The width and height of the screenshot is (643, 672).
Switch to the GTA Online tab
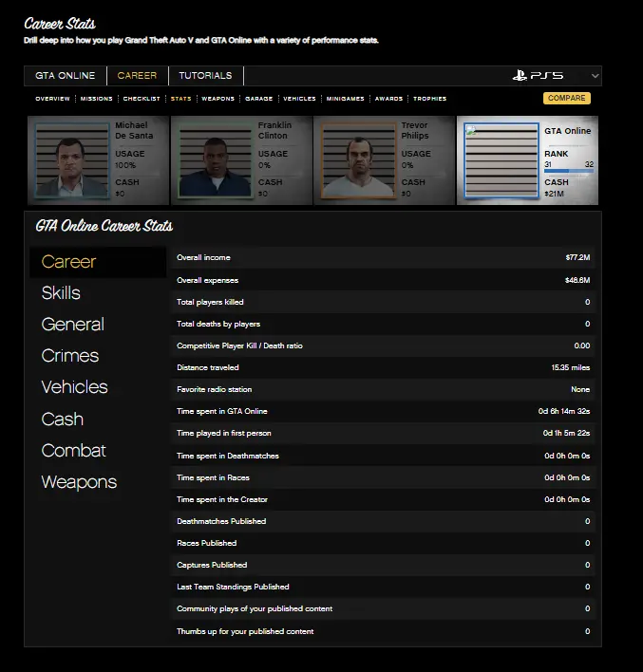pyautogui.click(x=65, y=76)
